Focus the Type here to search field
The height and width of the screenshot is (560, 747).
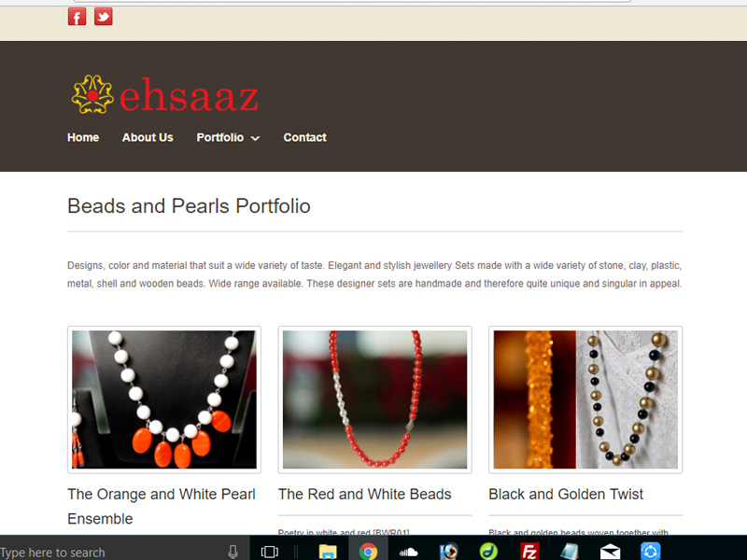(x=112, y=552)
